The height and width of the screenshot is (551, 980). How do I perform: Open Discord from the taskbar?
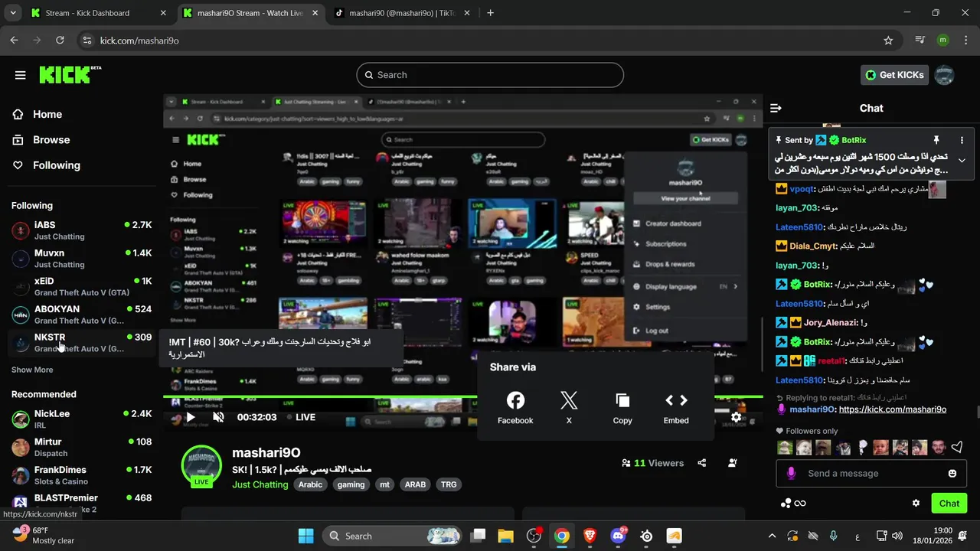pos(618,536)
